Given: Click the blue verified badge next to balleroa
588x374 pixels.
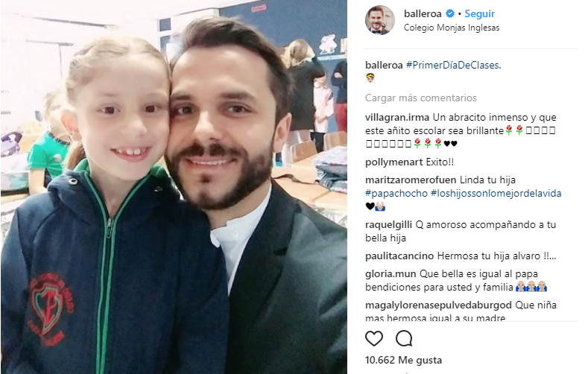Looking at the screenshot, I should [x=449, y=14].
